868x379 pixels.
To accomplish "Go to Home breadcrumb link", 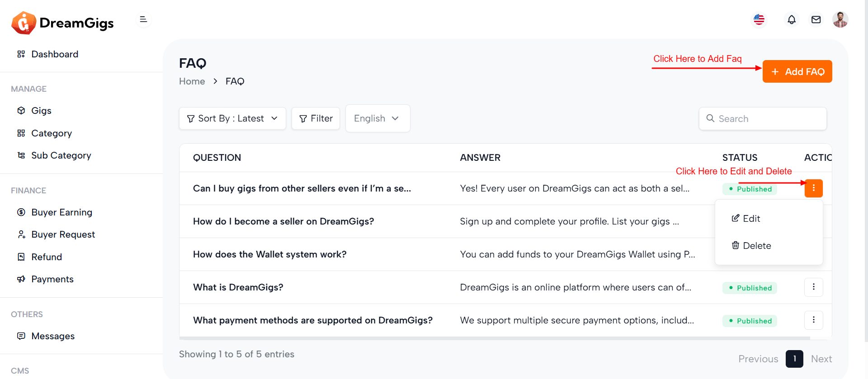I will 192,81.
